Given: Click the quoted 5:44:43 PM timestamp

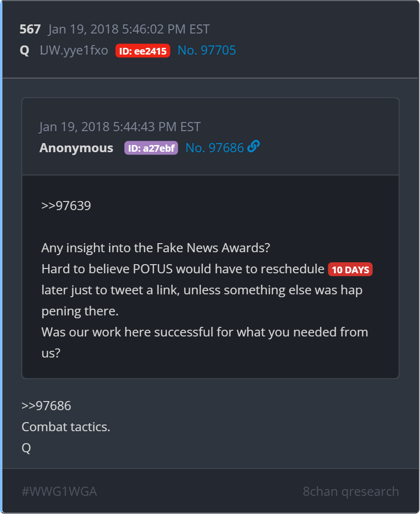Looking at the screenshot, I should coord(120,127).
